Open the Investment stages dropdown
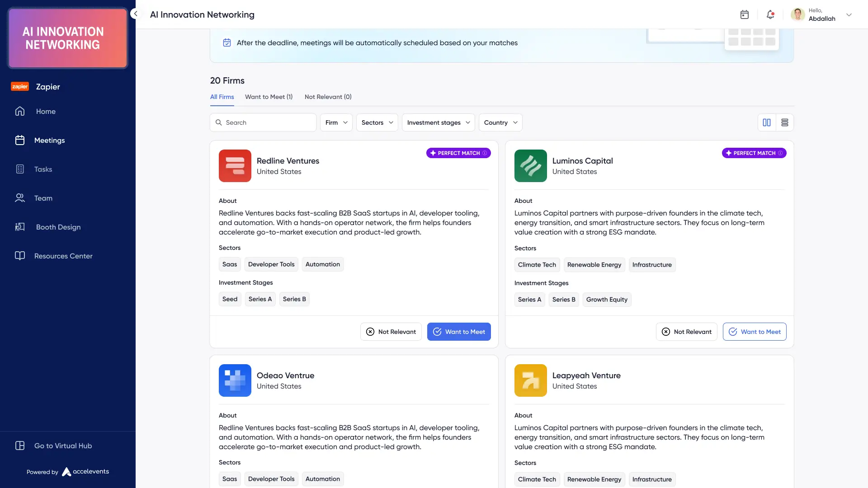 pyautogui.click(x=438, y=122)
